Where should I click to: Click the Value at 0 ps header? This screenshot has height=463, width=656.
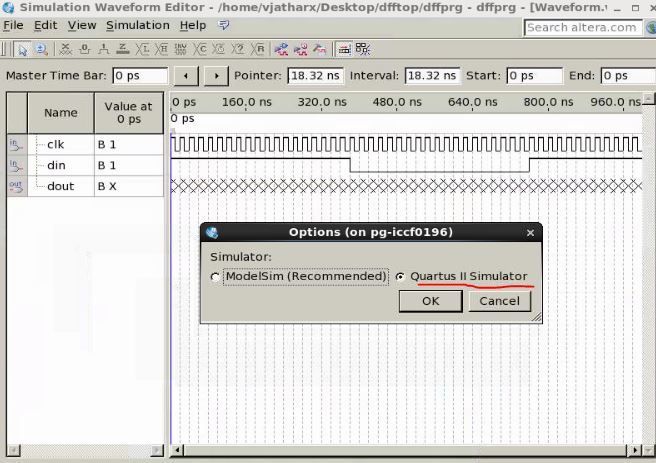click(128, 113)
